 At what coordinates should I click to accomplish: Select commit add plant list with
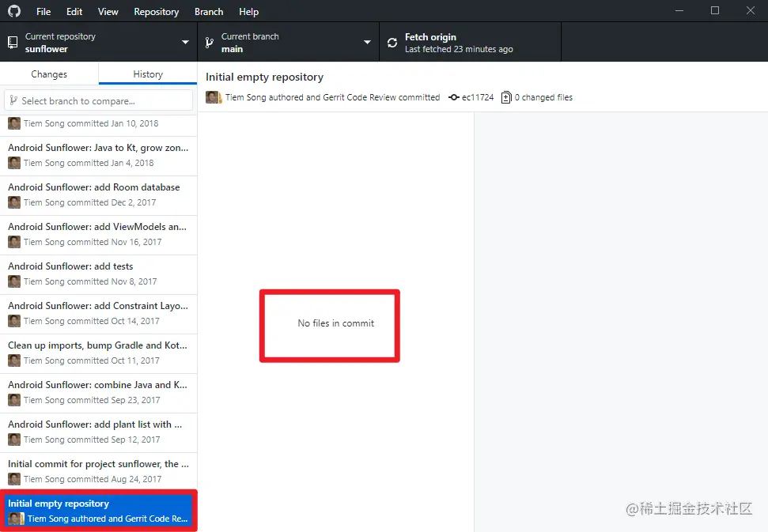pyautogui.click(x=98, y=434)
